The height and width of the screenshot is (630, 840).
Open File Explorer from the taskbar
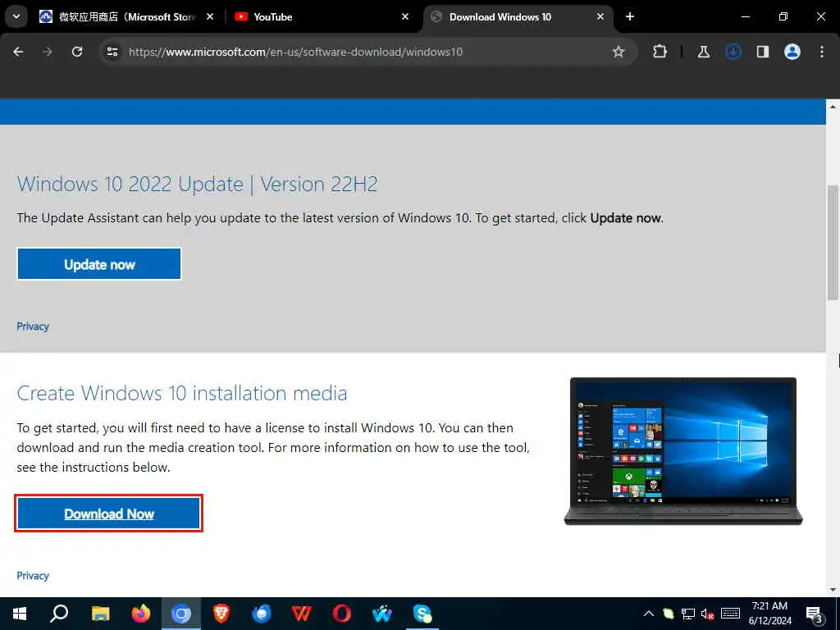pos(100,614)
